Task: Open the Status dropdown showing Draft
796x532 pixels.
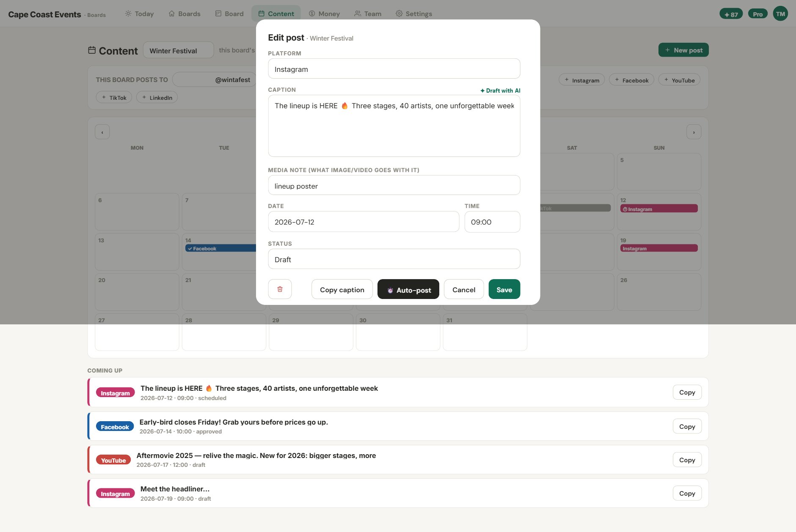Action: [x=394, y=259]
